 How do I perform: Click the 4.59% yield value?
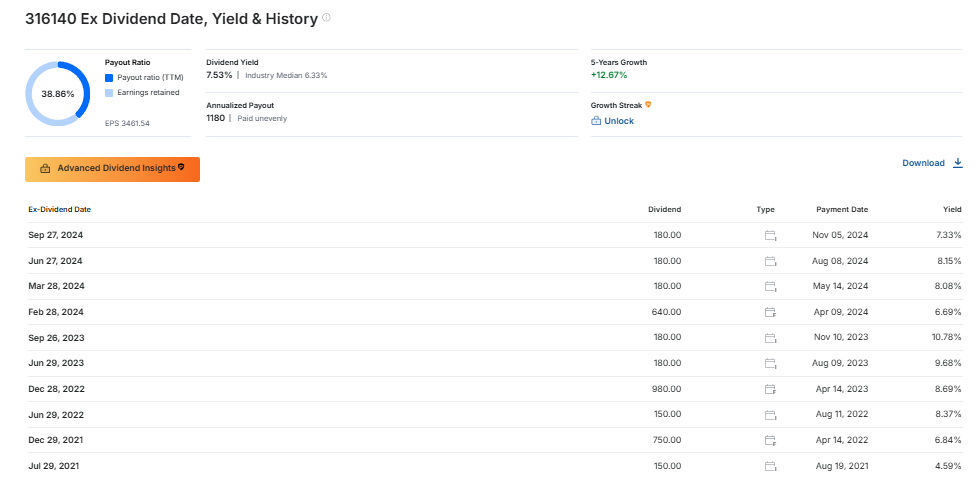point(950,466)
